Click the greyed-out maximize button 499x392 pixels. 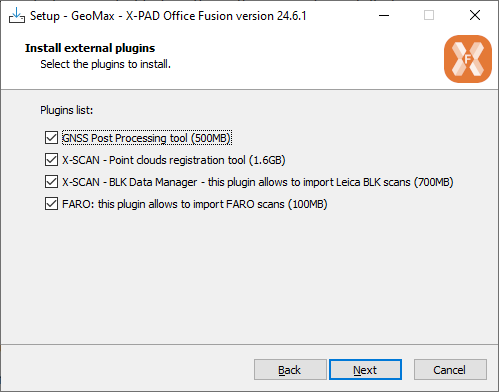coord(429,15)
